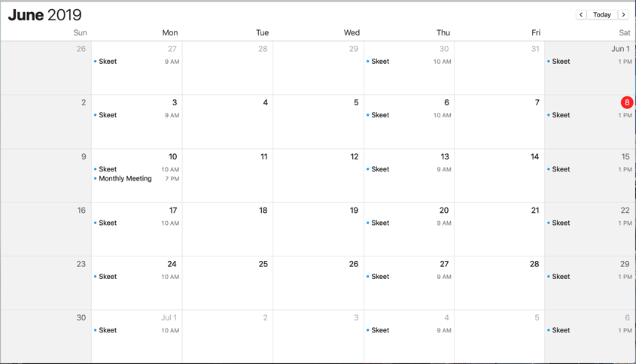Jump to Today button

coord(602,14)
